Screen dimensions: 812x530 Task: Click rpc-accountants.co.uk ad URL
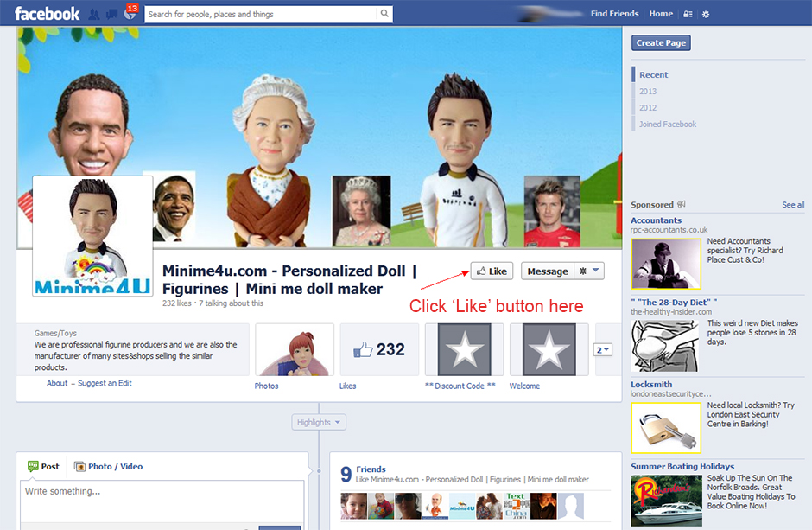point(669,229)
